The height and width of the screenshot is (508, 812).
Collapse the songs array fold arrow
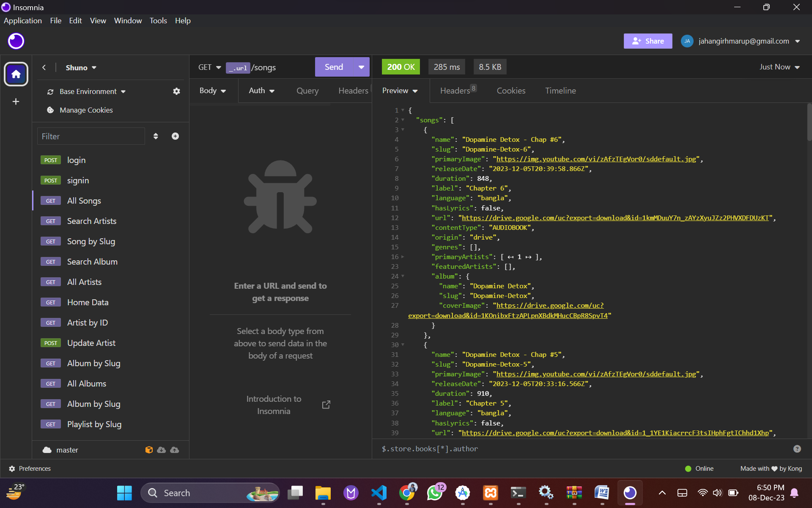point(403,120)
